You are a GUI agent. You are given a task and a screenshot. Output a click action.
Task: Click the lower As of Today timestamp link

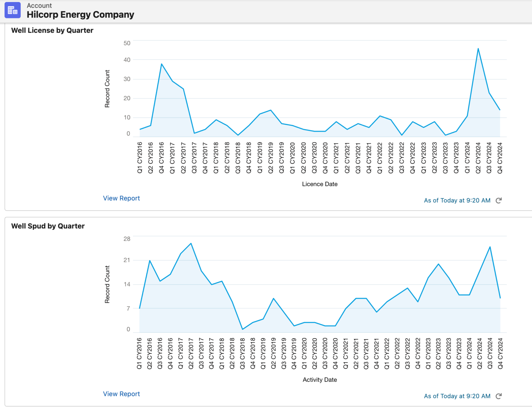(x=456, y=396)
